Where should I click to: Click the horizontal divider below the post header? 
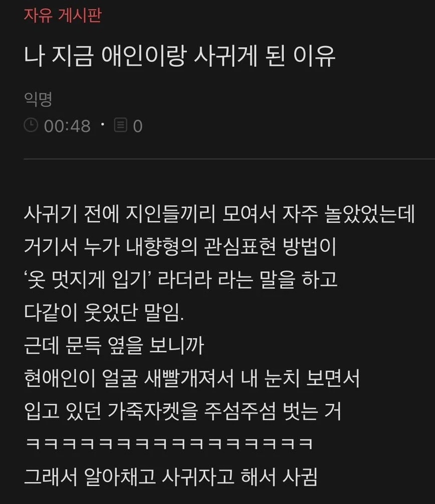click(x=229, y=159)
